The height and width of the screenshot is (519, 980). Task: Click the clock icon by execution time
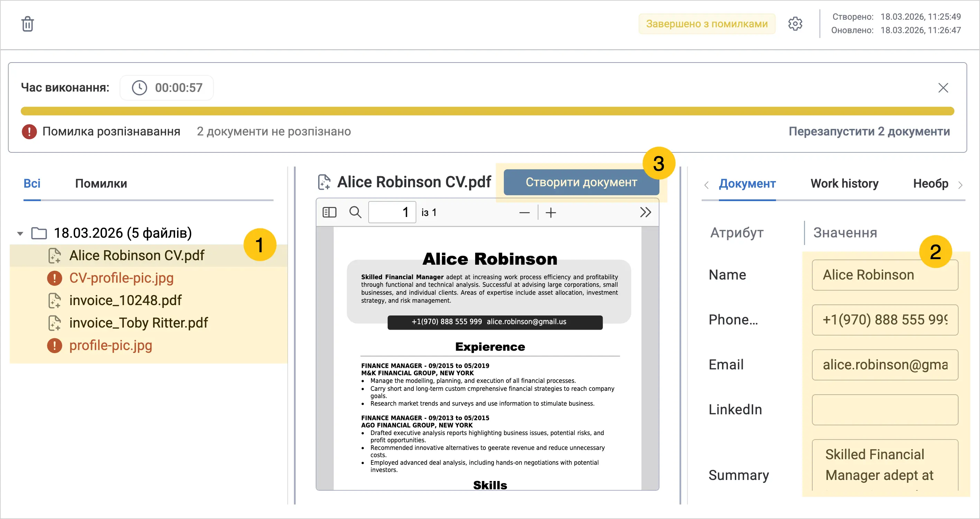pyautogui.click(x=139, y=88)
